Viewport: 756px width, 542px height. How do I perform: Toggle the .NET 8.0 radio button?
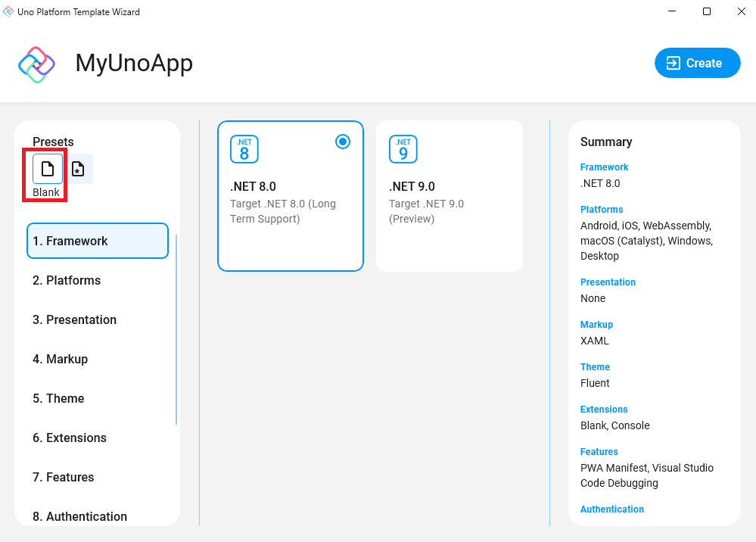coord(343,142)
